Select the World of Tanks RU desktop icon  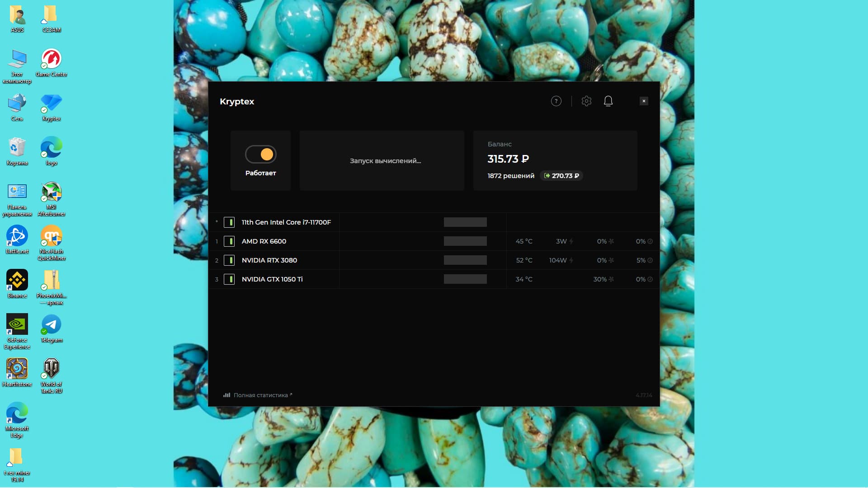click(x=52, y=376)
